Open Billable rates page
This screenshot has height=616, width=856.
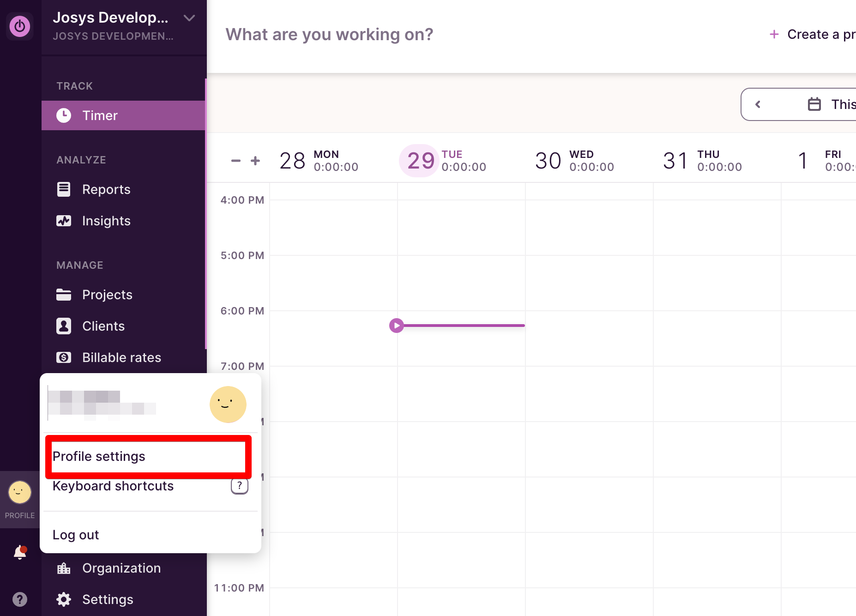click(x=121, y=357)
